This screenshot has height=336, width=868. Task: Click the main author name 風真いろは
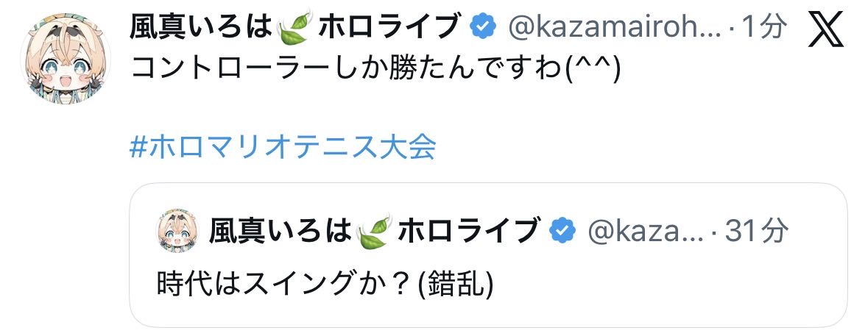(202, 28)
